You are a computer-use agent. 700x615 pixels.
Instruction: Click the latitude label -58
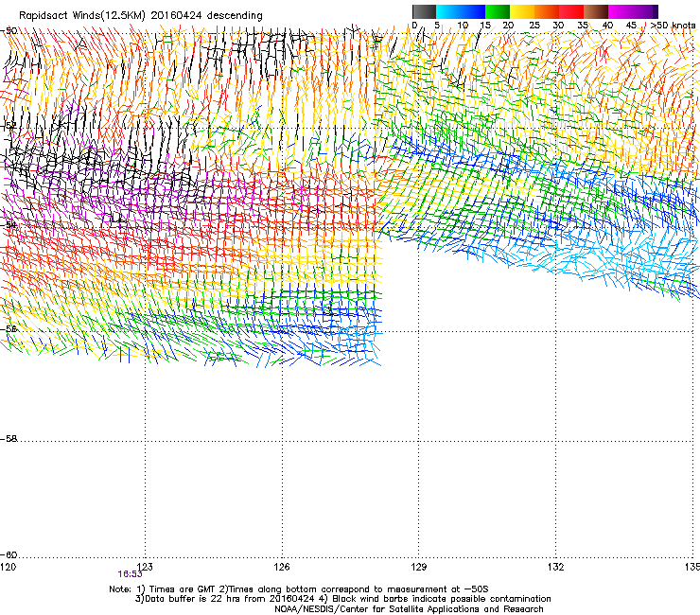pyautogui.click(x=9, y=439)
